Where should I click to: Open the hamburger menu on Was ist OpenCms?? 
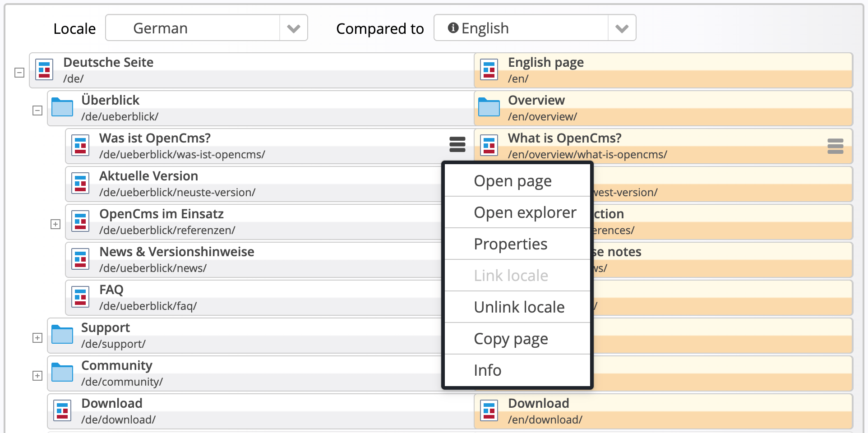[x=457, y=145]
